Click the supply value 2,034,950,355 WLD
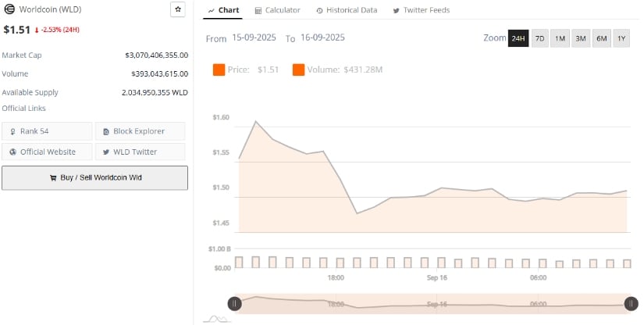 (x=155, y=92)
